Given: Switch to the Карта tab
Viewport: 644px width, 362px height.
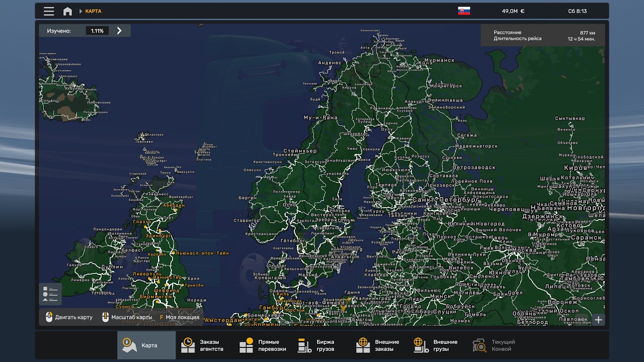Looking at the screenshot, I should (x=146, y=345).
